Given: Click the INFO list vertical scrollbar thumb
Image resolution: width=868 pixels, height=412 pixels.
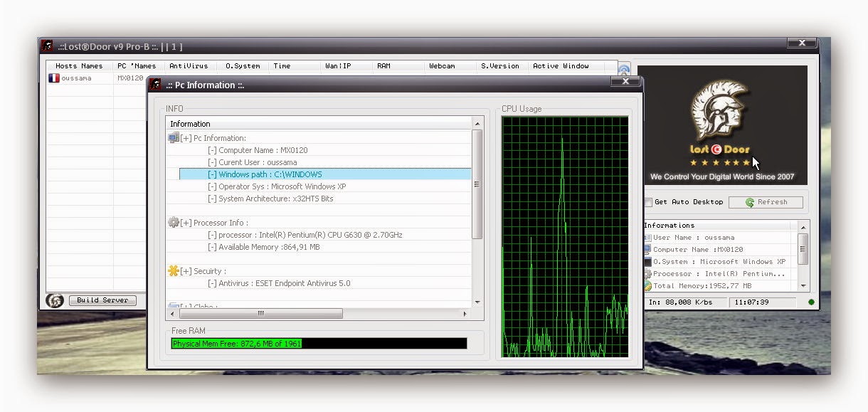Looking at the screenshot, I should [x=477, y=184].
